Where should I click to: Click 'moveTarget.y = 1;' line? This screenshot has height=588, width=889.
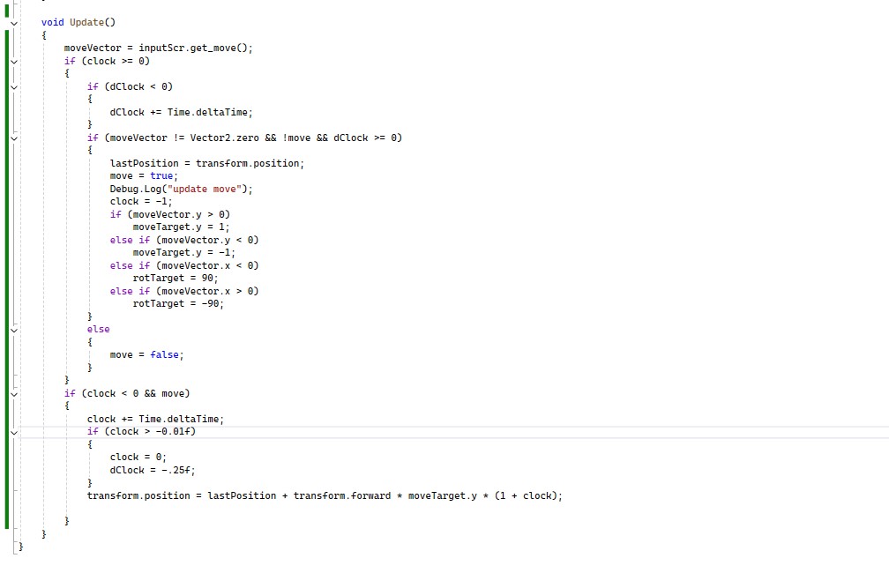click(x=181, y=227)
